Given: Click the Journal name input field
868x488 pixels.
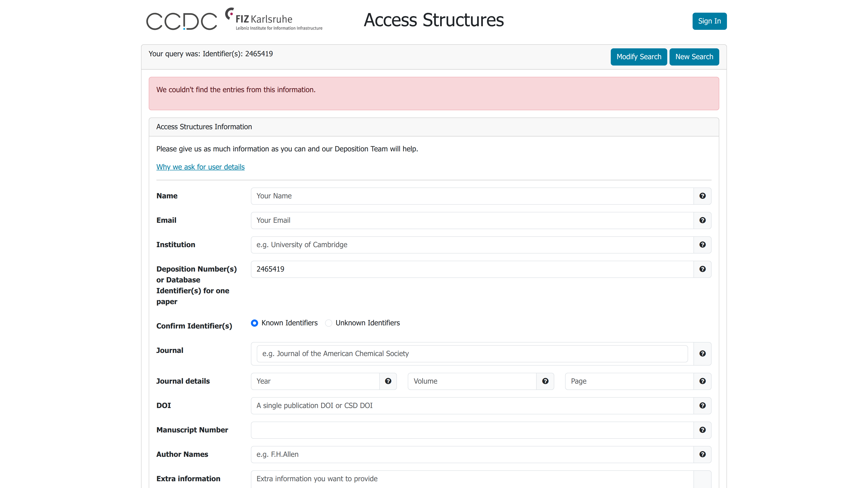Looking at the screenshot, I should tap(472, 354).
